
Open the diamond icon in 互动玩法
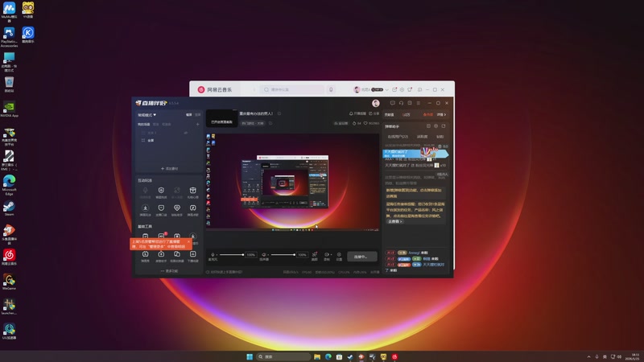coord(177,208)
